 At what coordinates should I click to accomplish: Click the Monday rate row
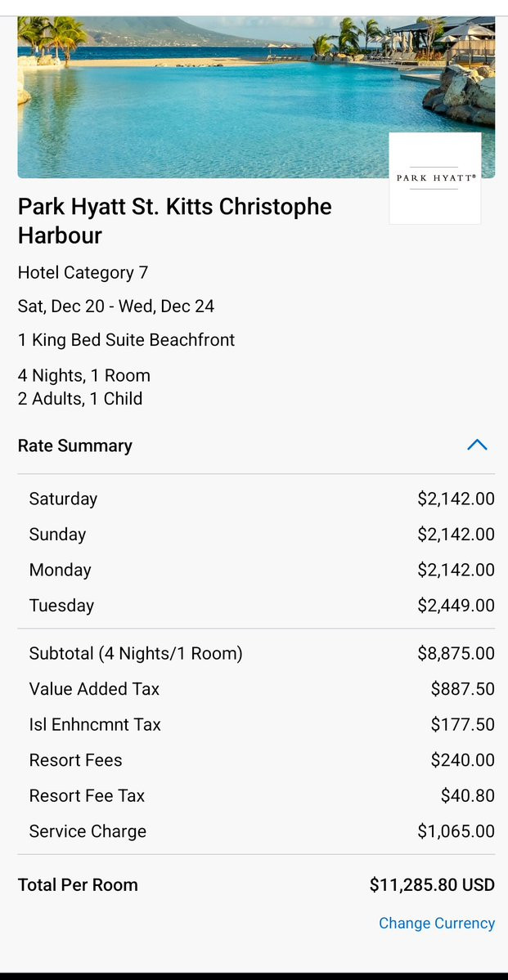point(256,570)
